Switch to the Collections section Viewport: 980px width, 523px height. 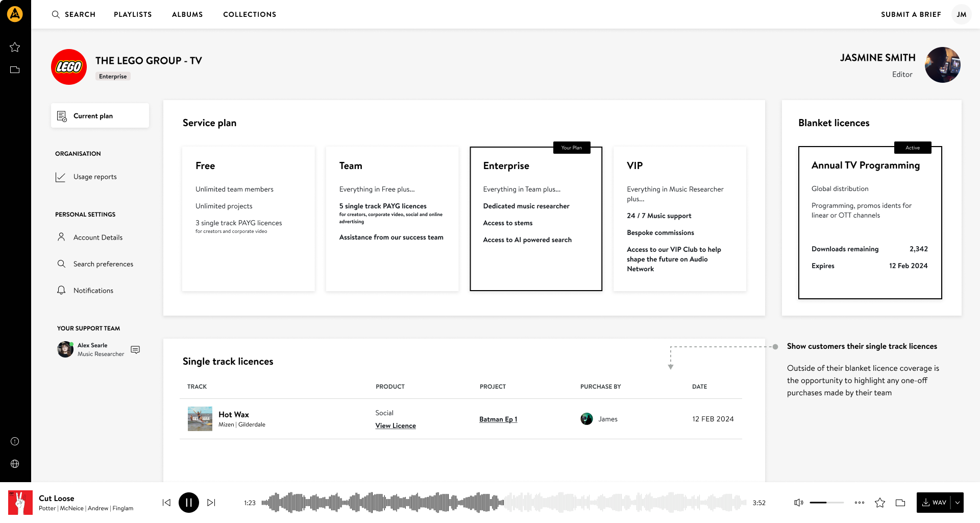pos(250,14)
